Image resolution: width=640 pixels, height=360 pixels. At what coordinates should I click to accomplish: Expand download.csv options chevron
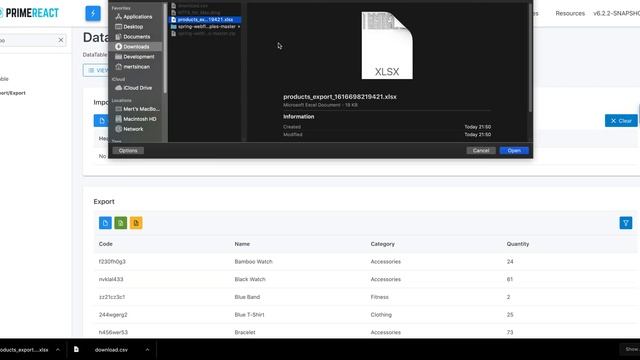pyautogui.click(x=147, y=350)
